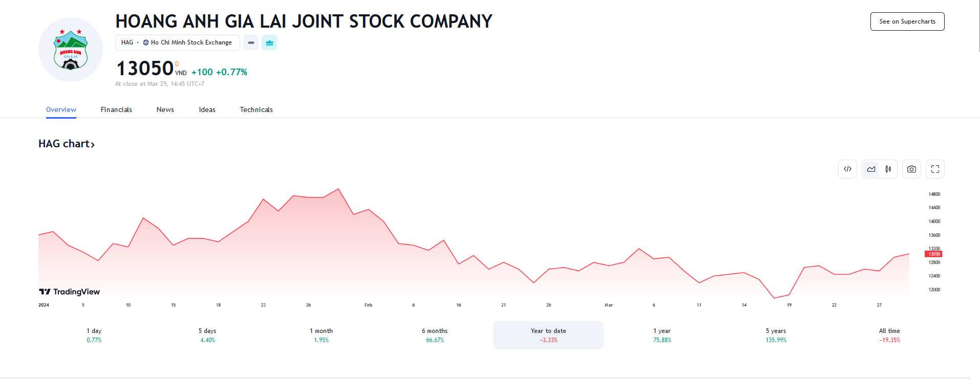
Task: Expand the HAG chart section chevron
Action: point(93,144)
